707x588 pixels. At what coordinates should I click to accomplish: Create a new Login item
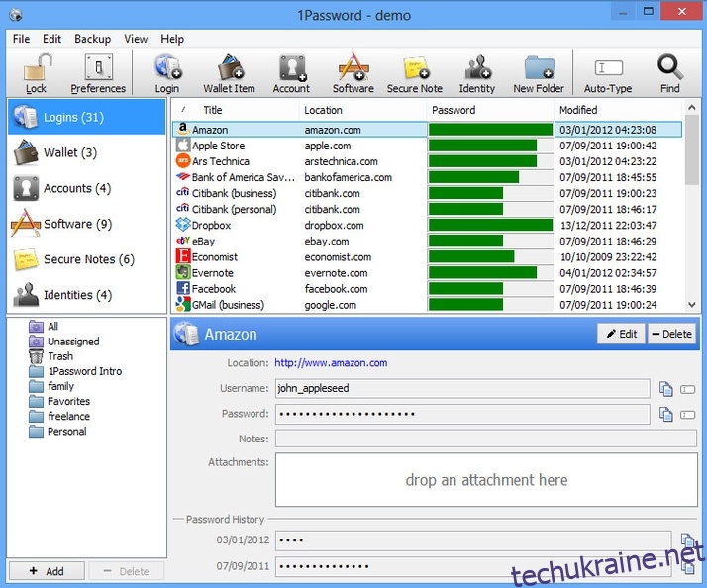(x=167, y=73)
